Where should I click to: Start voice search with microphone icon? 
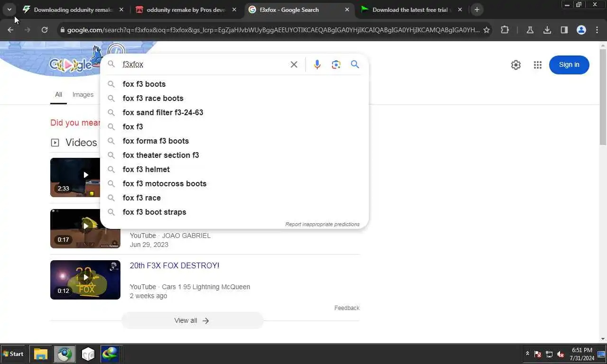coord(317,64)
